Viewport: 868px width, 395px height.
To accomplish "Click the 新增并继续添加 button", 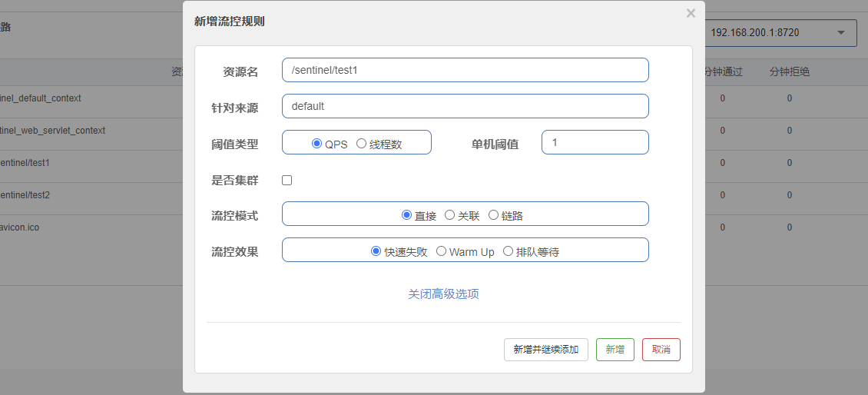I will click(545, 350).
